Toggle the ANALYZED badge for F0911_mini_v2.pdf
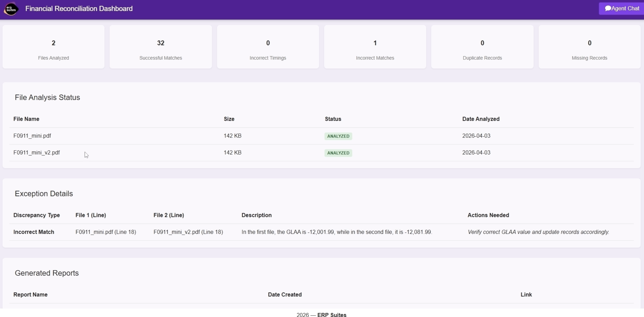Viewport: 644px width, 317px height. tap(338, 153)
